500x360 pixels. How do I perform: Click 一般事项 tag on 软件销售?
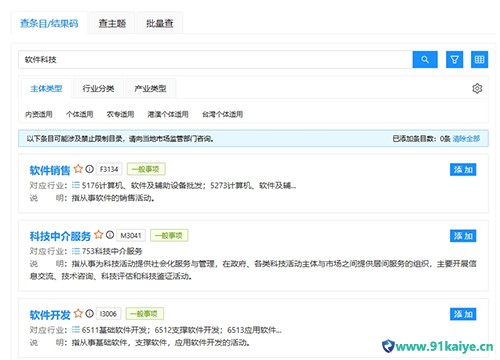coord(146,169)
